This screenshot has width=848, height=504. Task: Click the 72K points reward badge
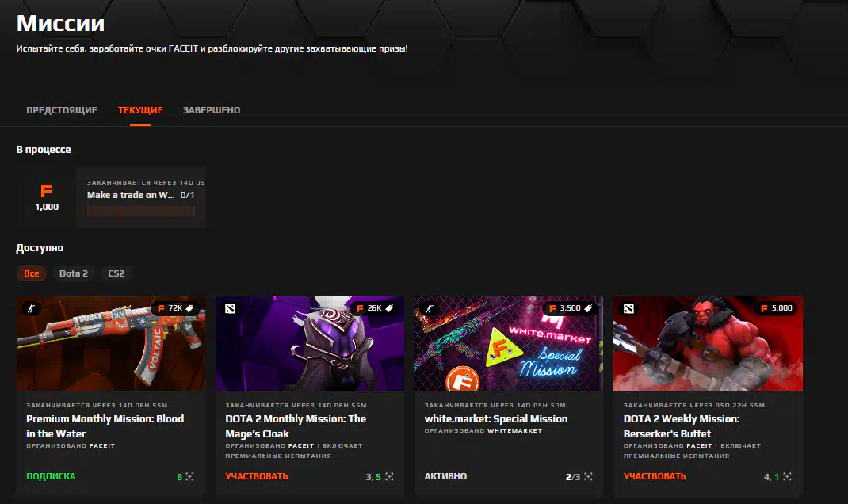click(174, 308)
